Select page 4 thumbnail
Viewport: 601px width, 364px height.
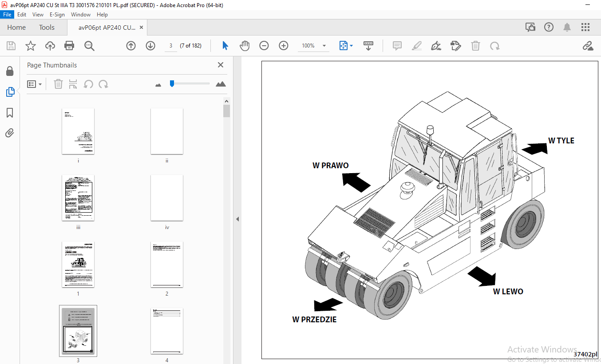tap(167, 331)
